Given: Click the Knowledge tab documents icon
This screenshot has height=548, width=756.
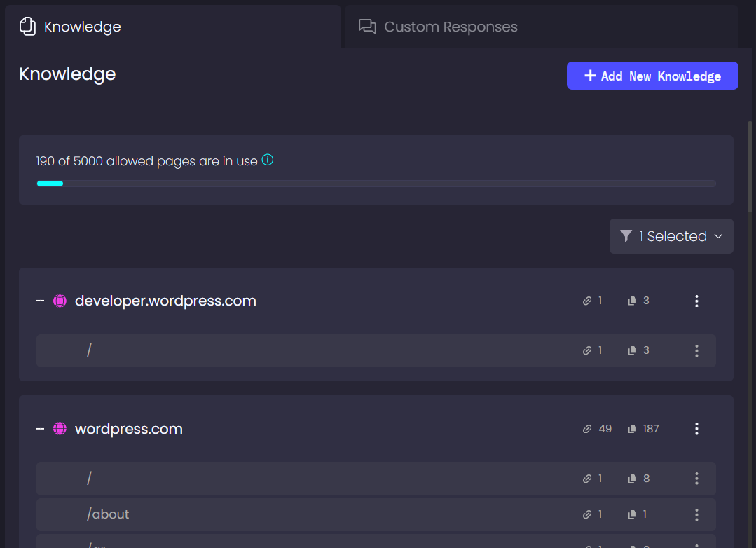Looking at the screenshot, I should (27, 27).
